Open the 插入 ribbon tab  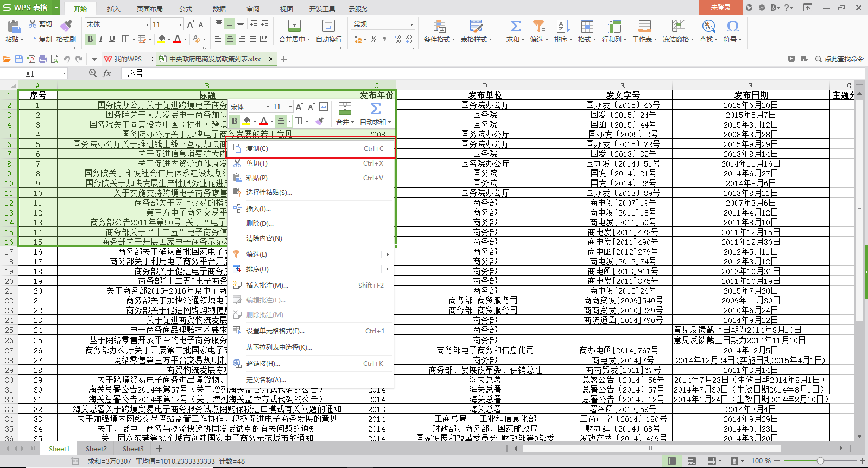(113, 9)
